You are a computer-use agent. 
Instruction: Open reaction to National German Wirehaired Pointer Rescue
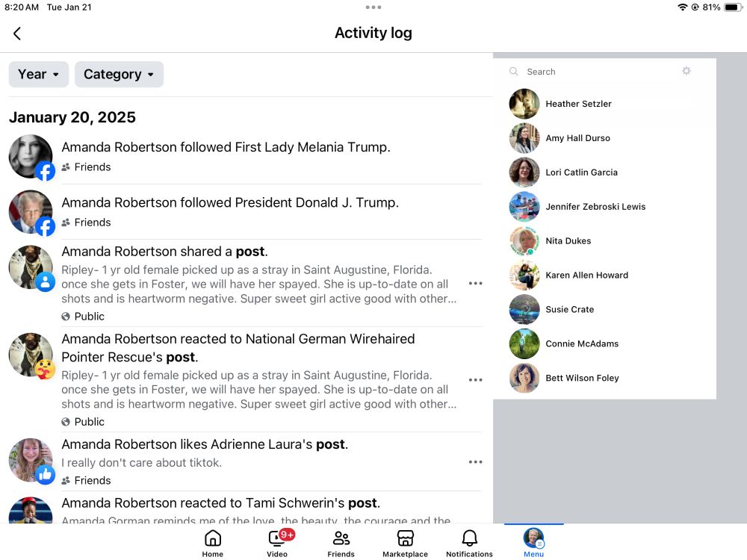[x=245, y=380]
